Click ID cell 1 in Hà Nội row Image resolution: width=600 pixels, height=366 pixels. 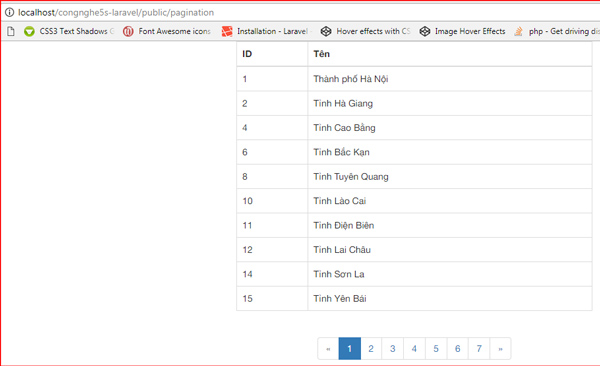[x=272, y=79]
